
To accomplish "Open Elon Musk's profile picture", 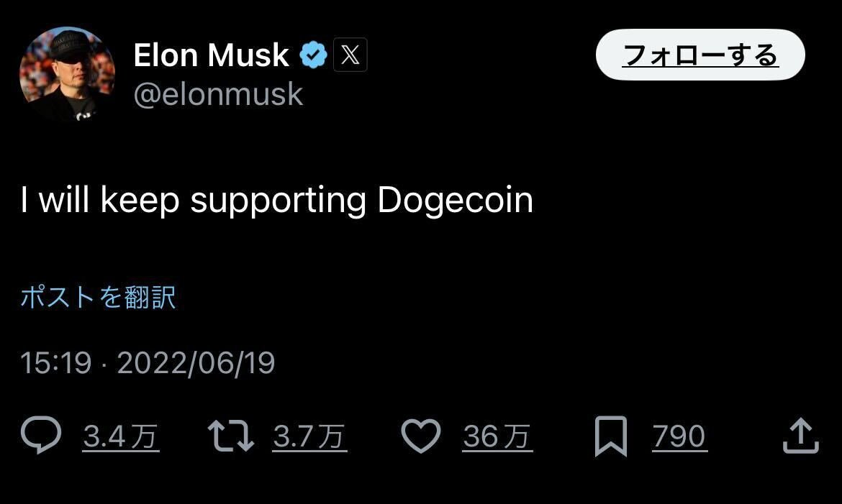I will (x=67, y=74).
